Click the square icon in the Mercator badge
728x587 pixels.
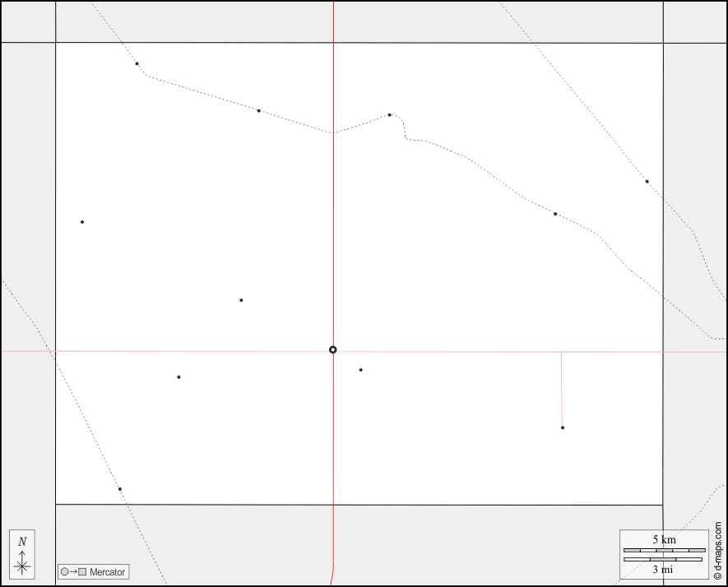pos(82,572)
